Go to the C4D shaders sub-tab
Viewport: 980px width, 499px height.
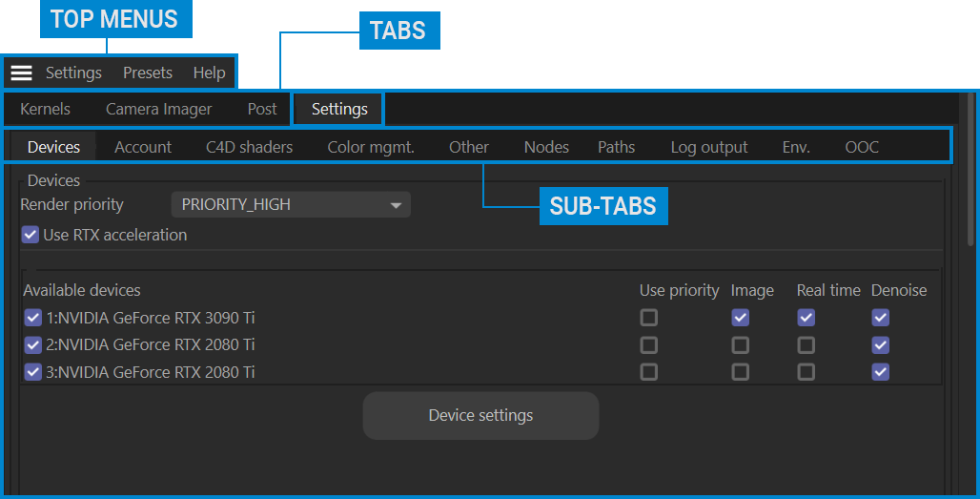point(249,147)
